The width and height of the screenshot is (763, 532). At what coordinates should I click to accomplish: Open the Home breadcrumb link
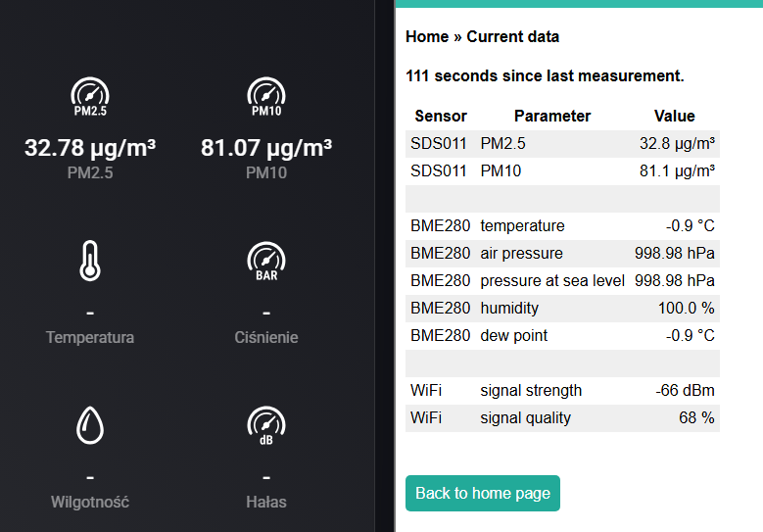[x=427, y=37]
